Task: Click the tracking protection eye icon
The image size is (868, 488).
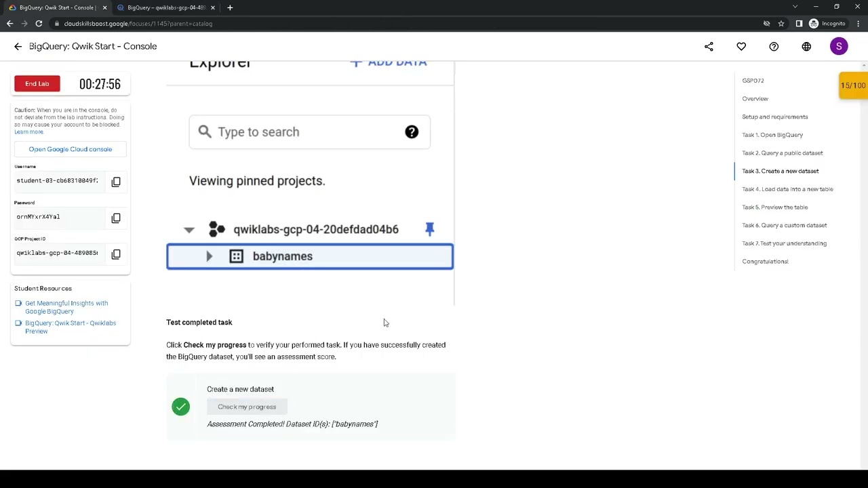Action: (766, 24)
